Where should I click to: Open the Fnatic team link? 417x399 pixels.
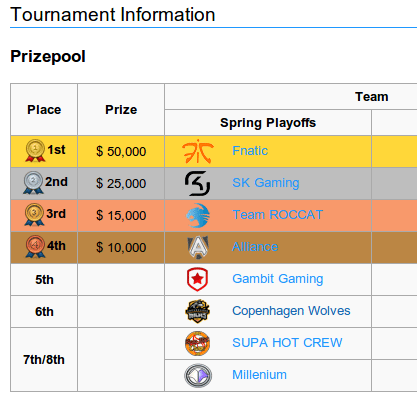250,151
